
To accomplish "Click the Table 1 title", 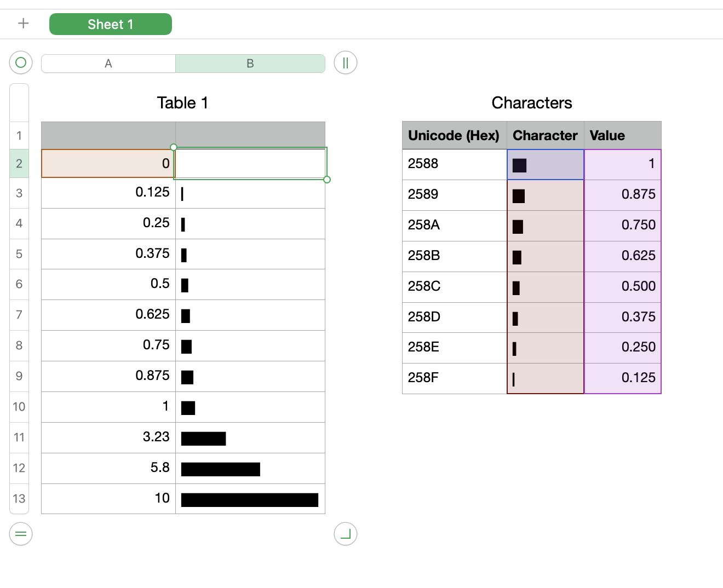I will click(182, 103).
